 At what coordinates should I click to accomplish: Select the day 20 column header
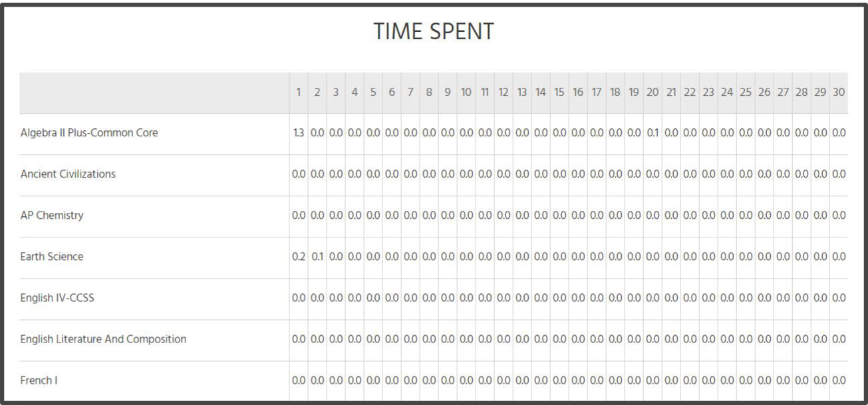click(x=652, y=92)
